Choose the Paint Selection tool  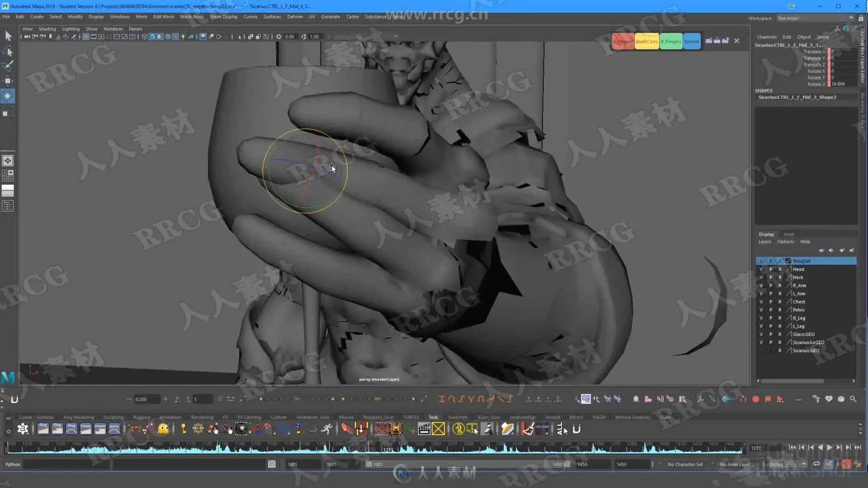(8, 66)
